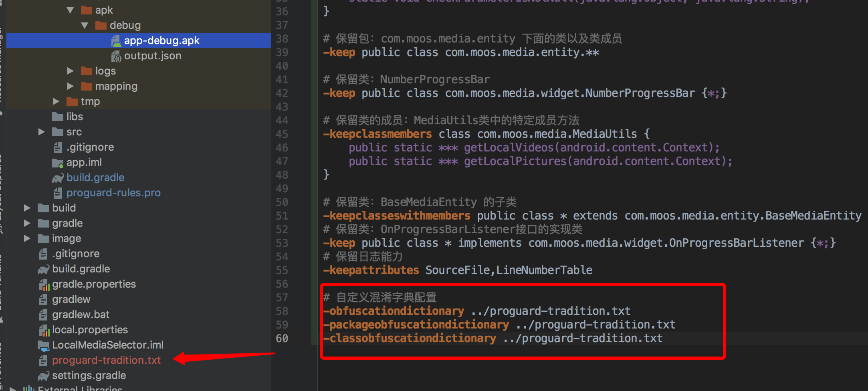
Task: Click '-classobfuscationdictionary' directive in editor
Action: pos(410,338)
